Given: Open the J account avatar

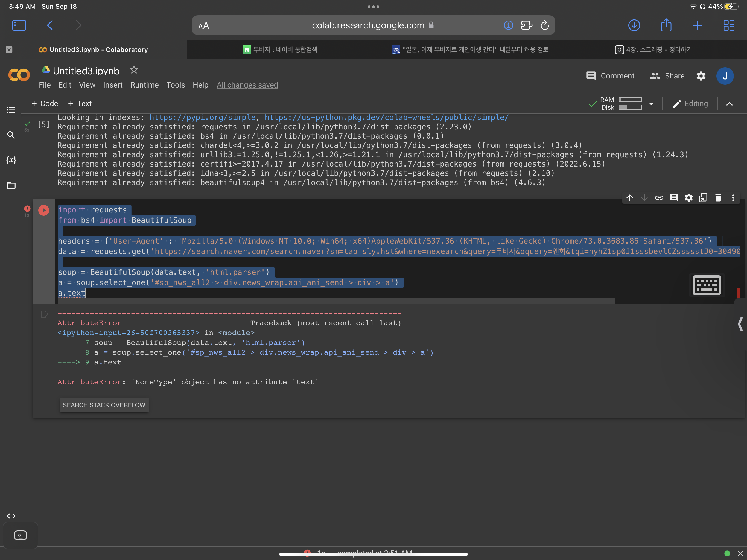Looking at the screenshot, I should (x=725, y=76).
